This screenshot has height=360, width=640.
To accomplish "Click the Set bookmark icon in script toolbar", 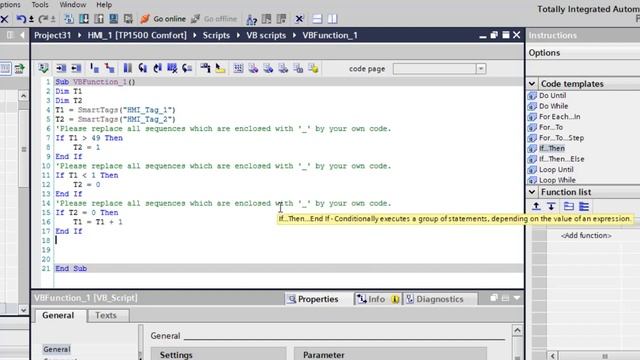I will pyautogui.click(x=127, y=68).
